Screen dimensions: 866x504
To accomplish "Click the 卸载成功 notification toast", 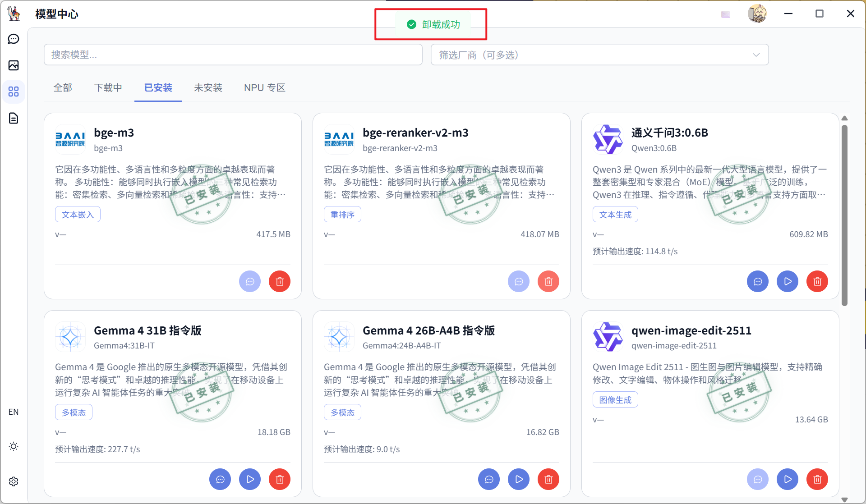I will [433, 24].
